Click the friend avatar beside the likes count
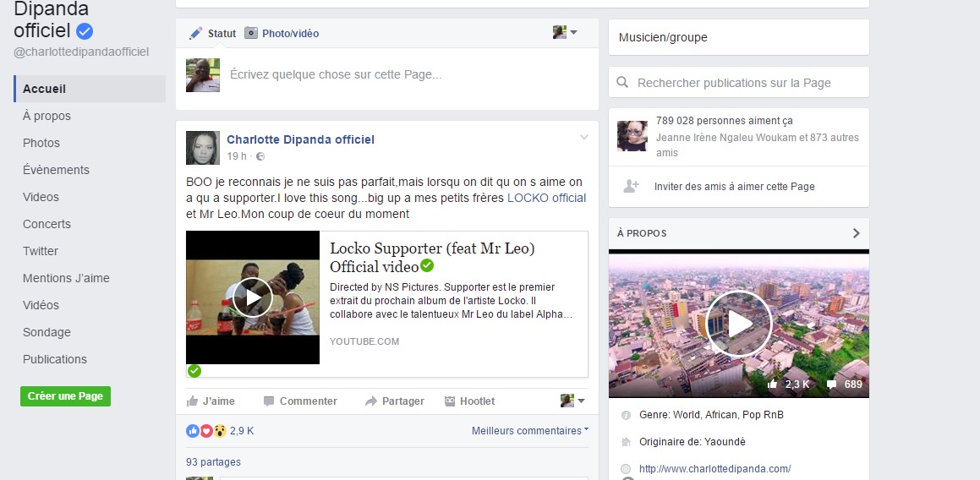Screen dimensions: 980x480 [x=632, y=136]
